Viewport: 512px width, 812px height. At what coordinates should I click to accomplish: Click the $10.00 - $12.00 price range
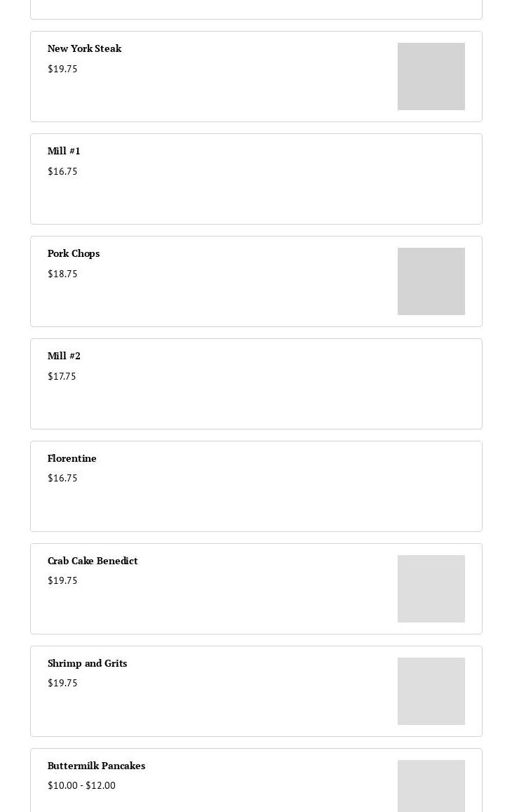click(82, 785)
